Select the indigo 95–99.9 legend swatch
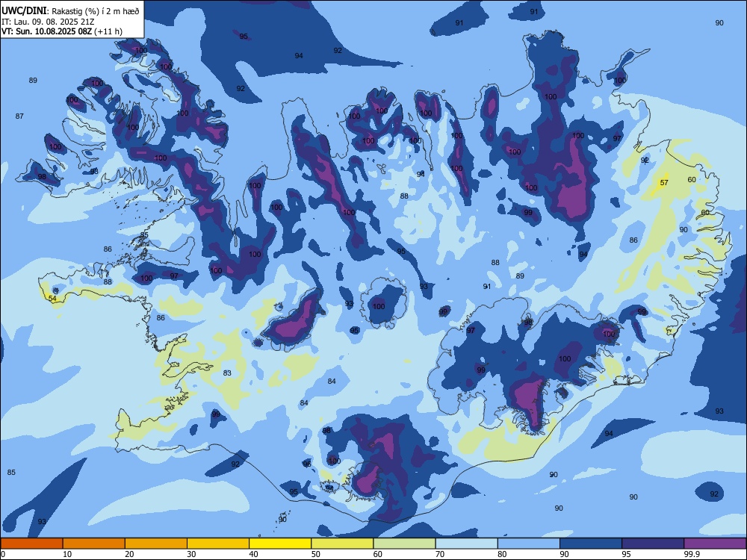 (x=653, y=544)
